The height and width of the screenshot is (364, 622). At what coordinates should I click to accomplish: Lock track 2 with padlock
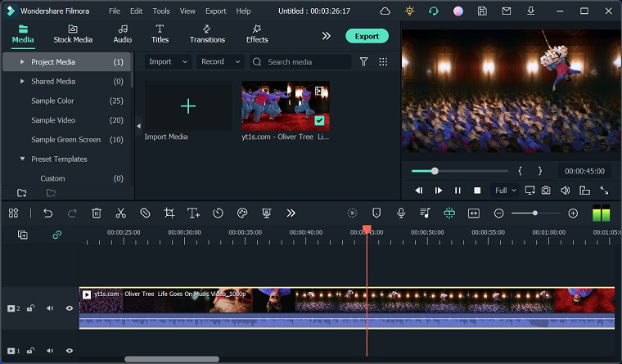[x=30, y=308]
